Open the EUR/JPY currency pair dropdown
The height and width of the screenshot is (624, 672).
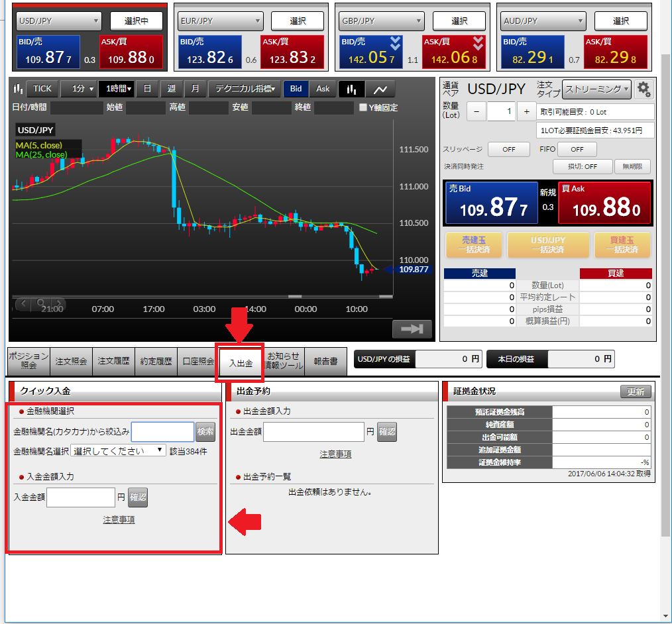click(x=220, y=21)
